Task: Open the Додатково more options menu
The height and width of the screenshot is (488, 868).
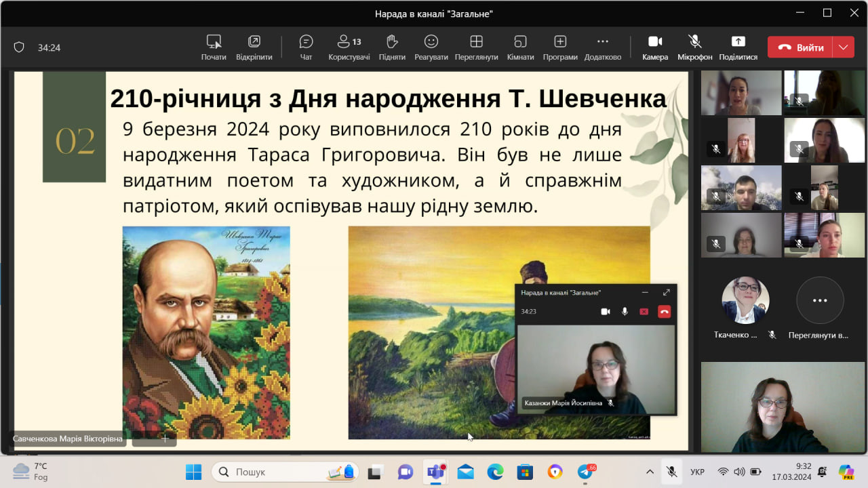Action: [602, 47]
